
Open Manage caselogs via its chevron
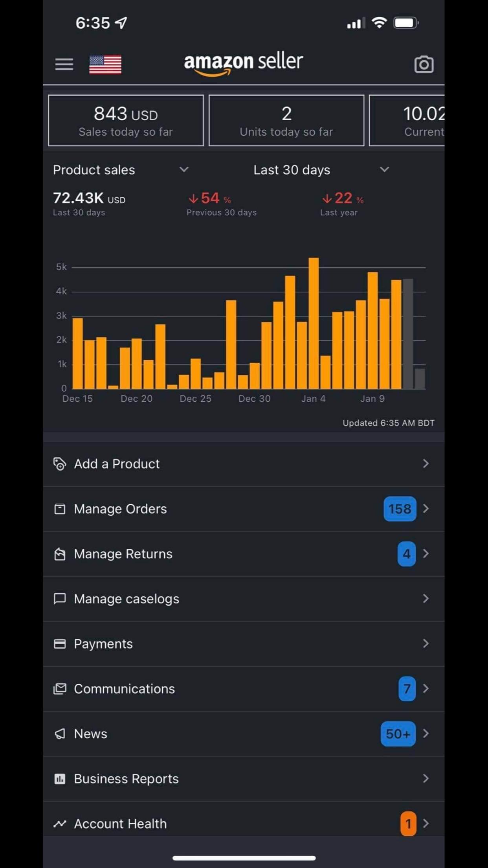(x=426, y=599)
